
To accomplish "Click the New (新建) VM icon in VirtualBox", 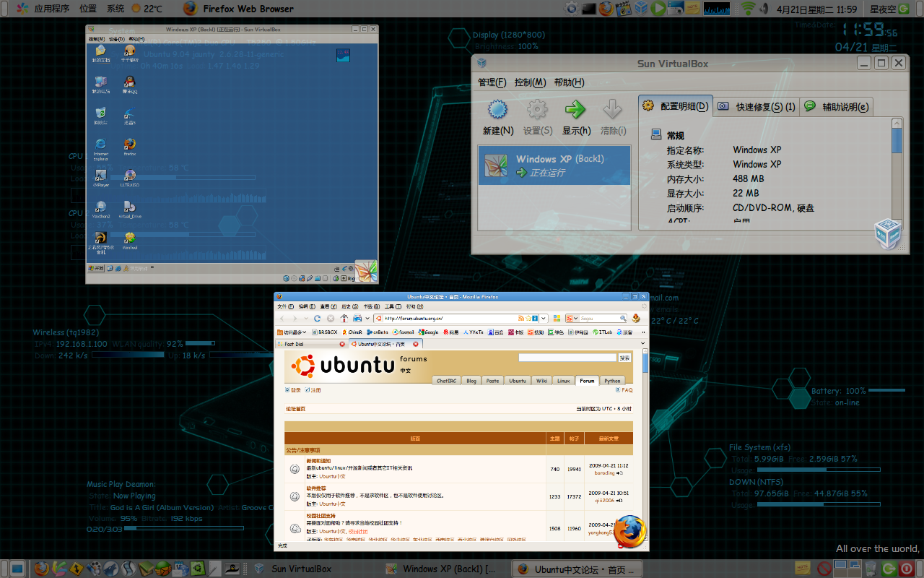I will [497, 110].
